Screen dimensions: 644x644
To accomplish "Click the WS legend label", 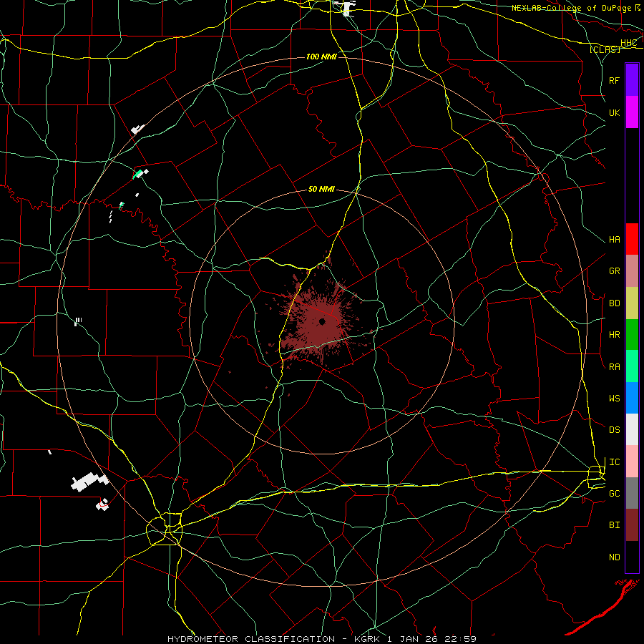I will coord(615,399).
